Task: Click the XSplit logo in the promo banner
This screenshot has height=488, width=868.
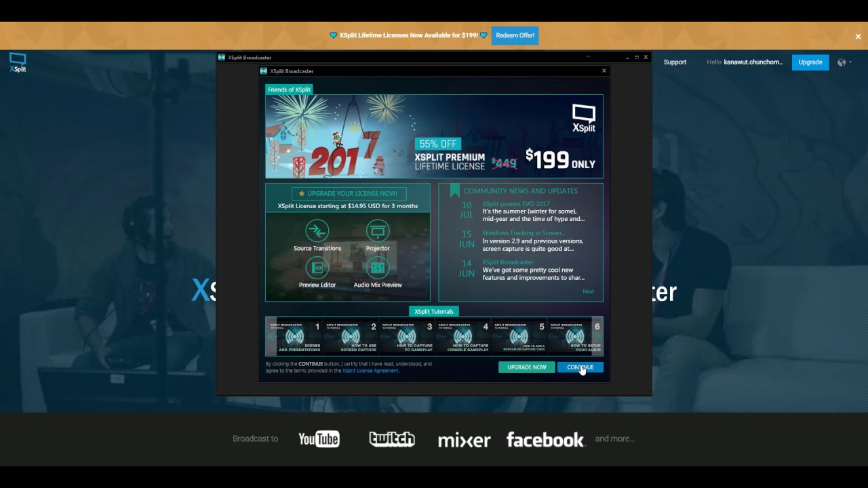Action: click(x=584, y=119)
